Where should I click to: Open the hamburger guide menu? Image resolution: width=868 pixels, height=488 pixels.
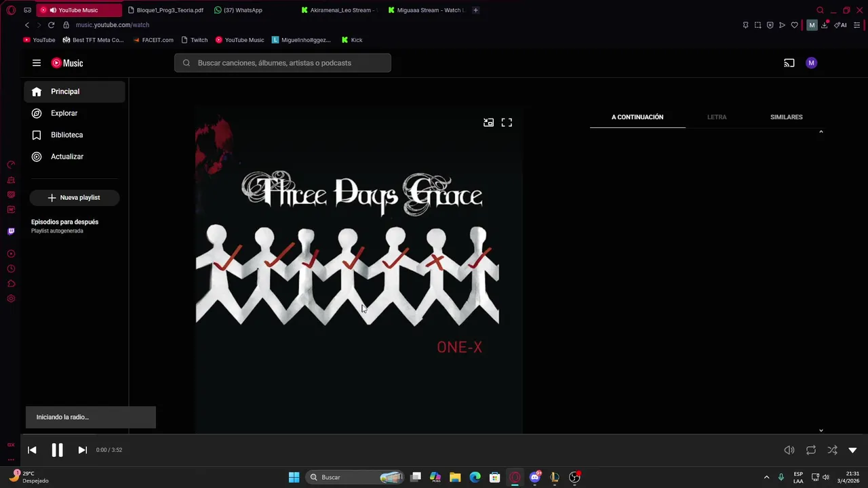(37, 63)
